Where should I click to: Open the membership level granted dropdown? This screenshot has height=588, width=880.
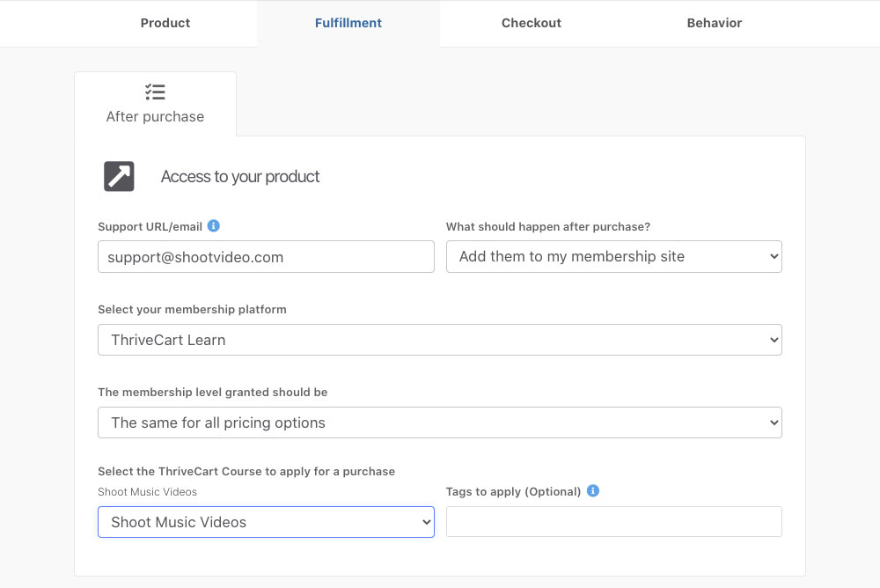pyautogui.click(x=440, y=423)
